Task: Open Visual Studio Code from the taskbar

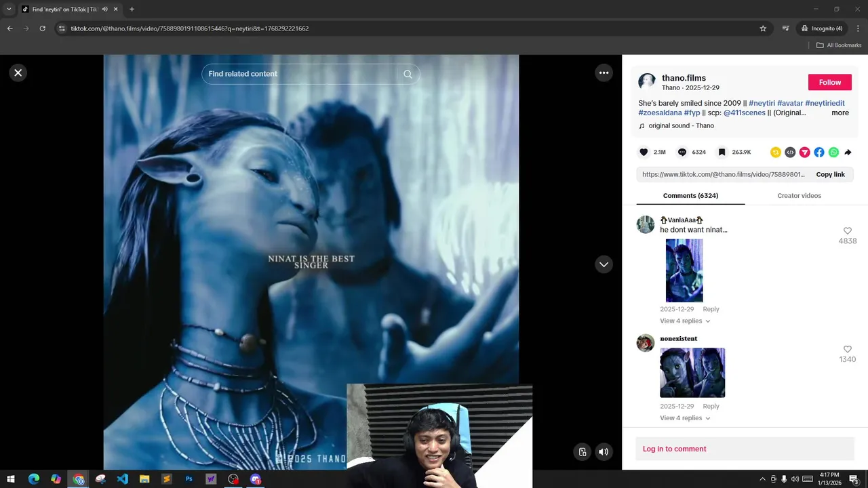Action: (122, 479)
